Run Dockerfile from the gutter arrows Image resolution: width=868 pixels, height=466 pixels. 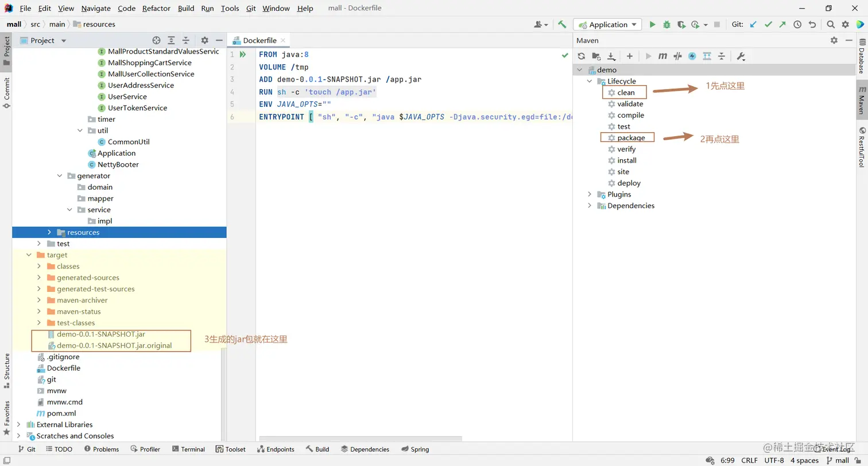click(x=243, y=55)
